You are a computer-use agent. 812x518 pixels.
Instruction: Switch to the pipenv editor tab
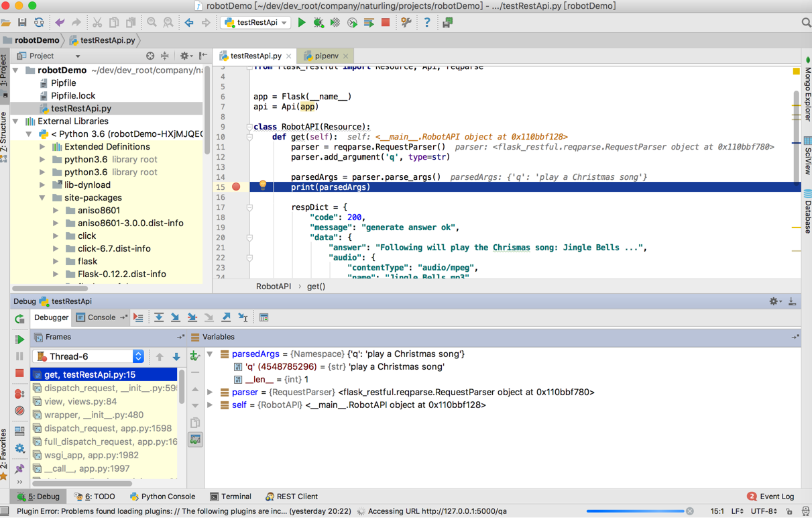[326, 56]
